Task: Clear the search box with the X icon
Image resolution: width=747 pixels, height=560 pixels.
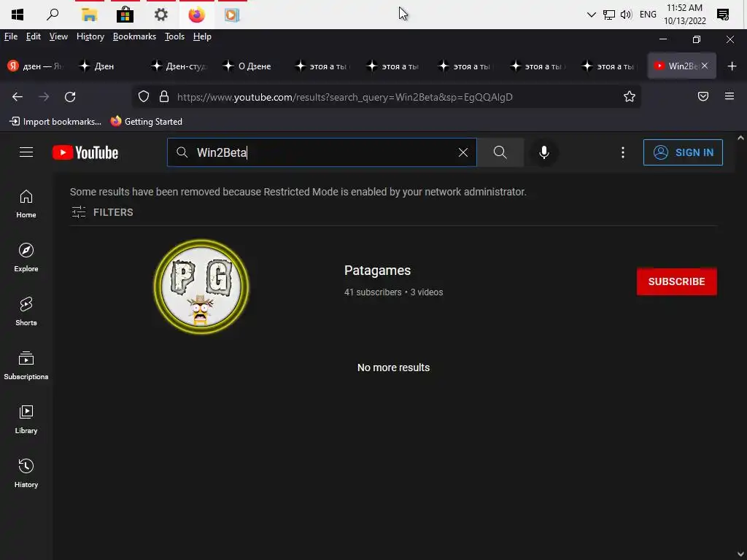Action: click(x=462, y=152)
